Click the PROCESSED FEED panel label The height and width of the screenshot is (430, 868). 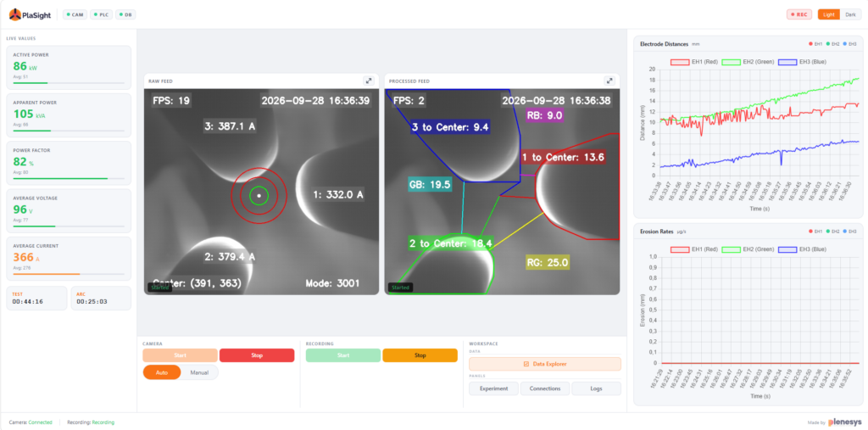pyautogui.click(x=409, y=81)
